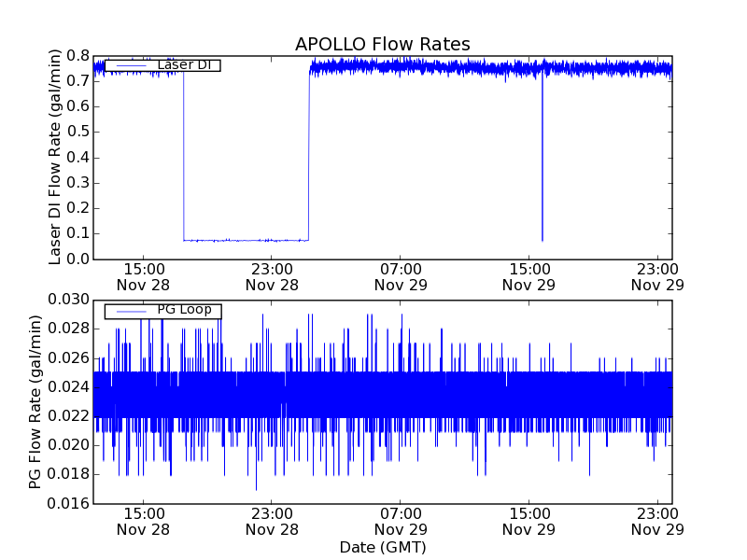Click the 0.0 tick on Laser DI axis
Viewport: 747px width, 560px height.
[x=78, y=259]
